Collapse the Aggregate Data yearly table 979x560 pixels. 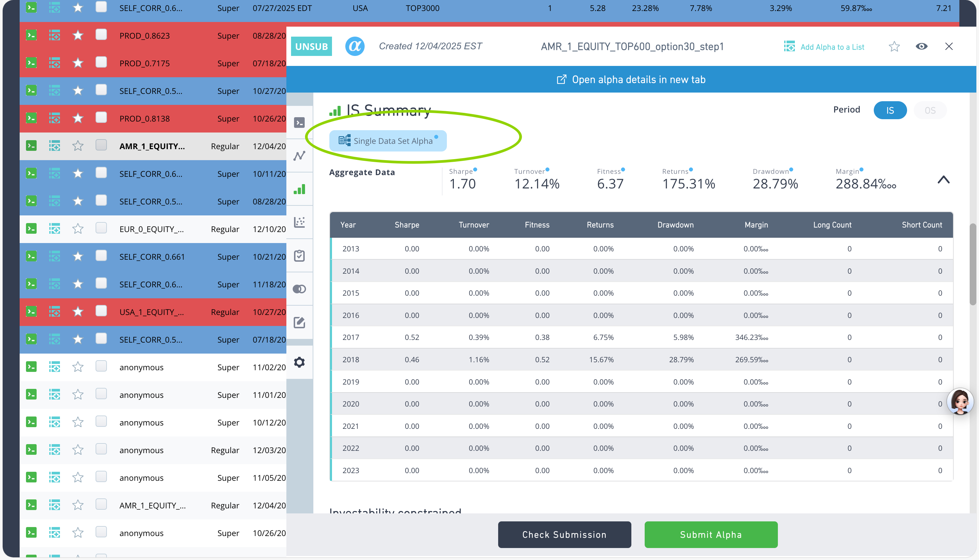click(943, 180)
